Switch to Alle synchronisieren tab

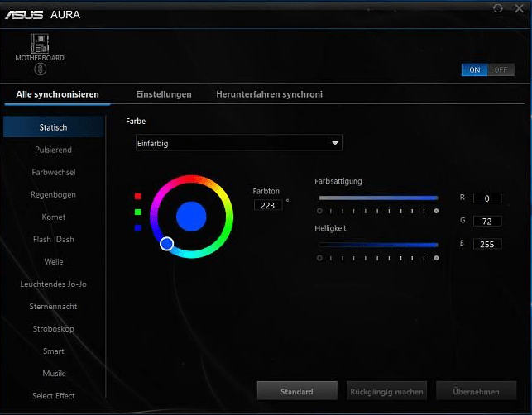pos(57,94)
